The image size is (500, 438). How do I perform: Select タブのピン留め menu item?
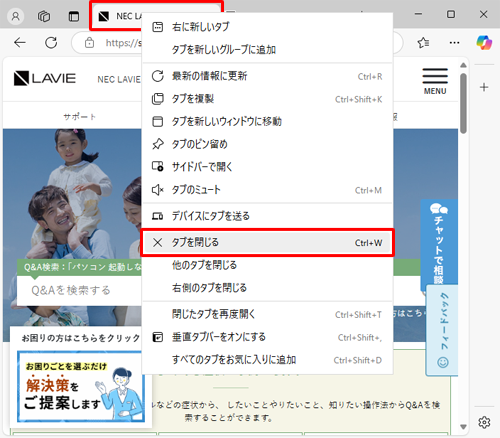[267, 144]
